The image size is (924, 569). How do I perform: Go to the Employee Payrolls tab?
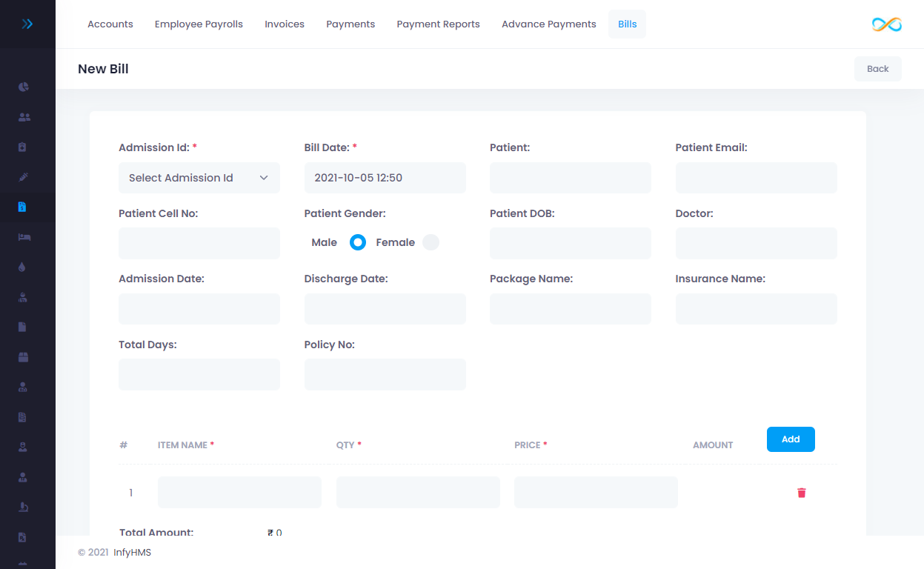pyautogui.click(x=199, y=24)
